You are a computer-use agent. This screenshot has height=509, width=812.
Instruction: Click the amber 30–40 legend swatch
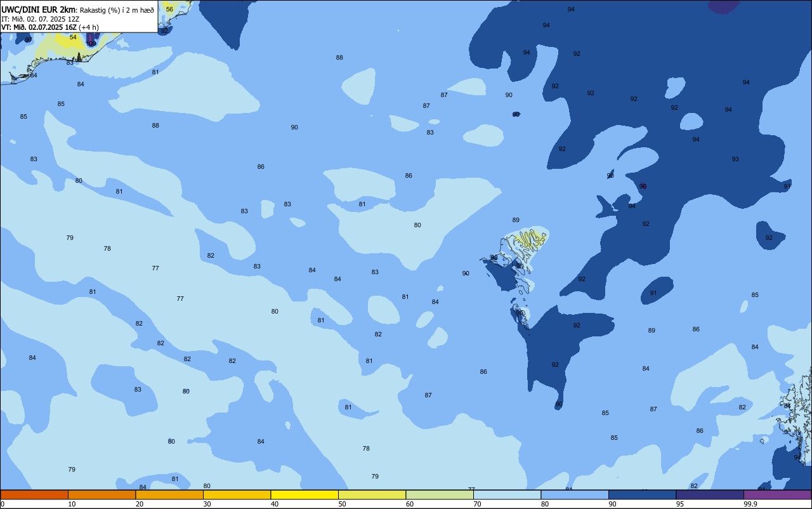coord(237,494)
